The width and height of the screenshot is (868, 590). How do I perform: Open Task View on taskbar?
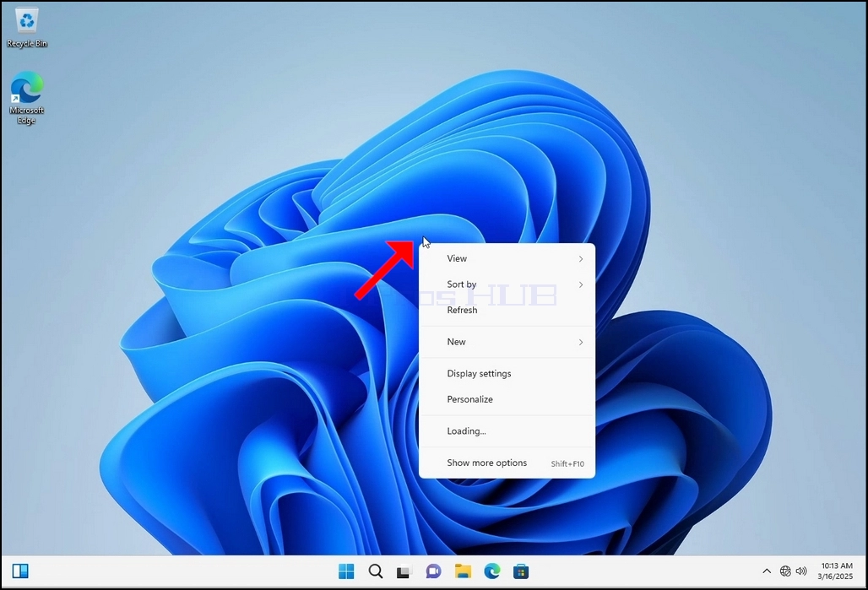coord(404,571)
